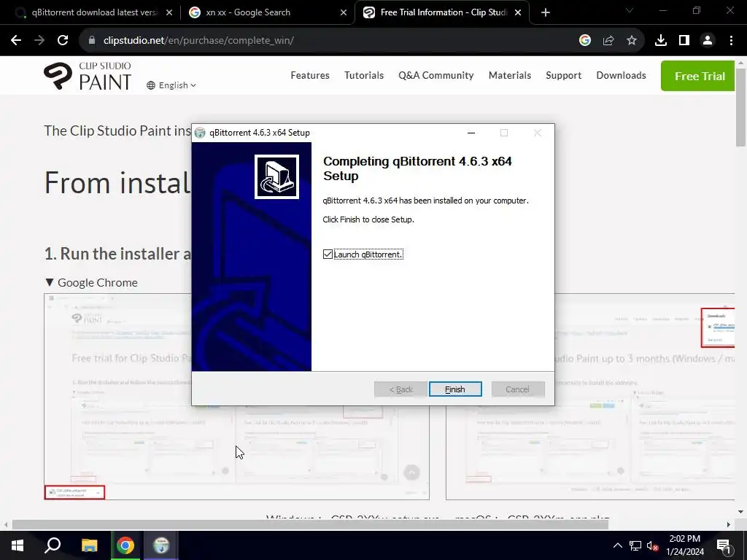
Task: Click the Google icon in address bar
Action: click(x=585, y=41)
